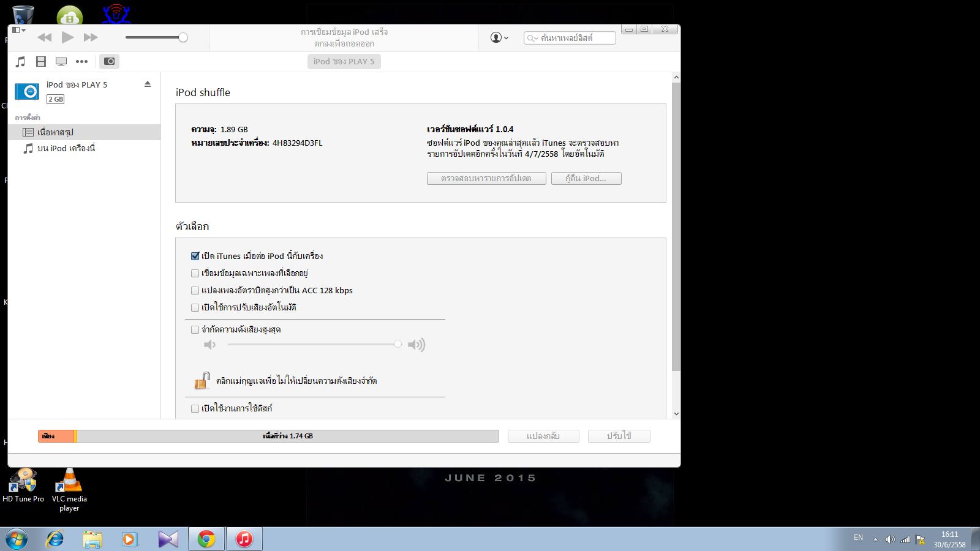The height and width of the screenshot is (551, 980).
Task: Enable convert higher bitrate songs to 128 kbps
Action: 195,290
